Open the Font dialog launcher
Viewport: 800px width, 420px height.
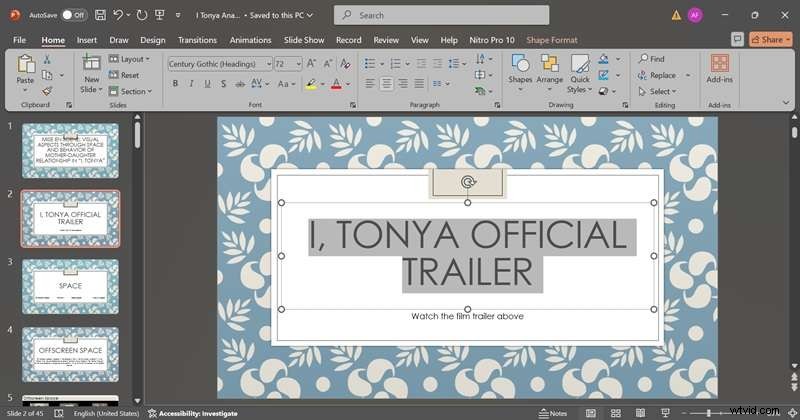pos(353,105)
